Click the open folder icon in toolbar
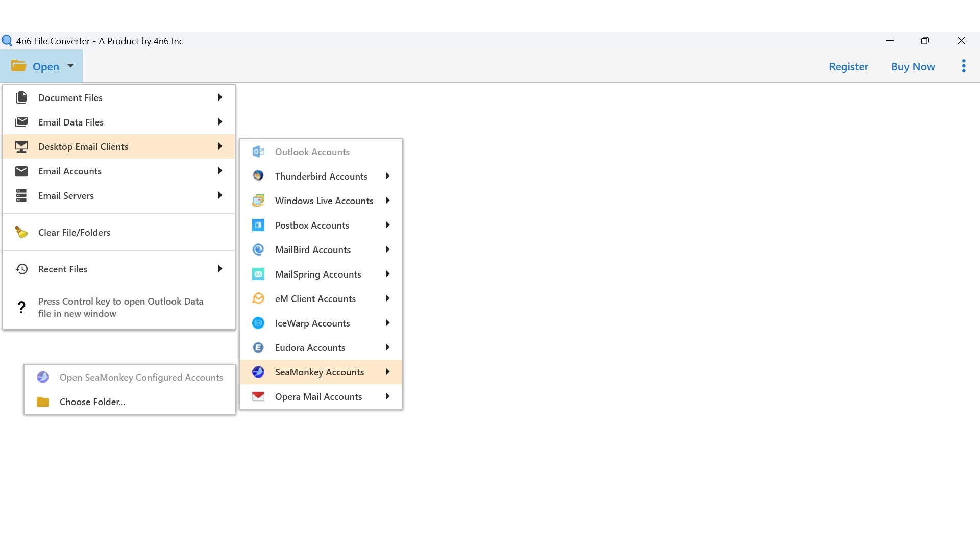The image size is (980, 551). point(19,66)
